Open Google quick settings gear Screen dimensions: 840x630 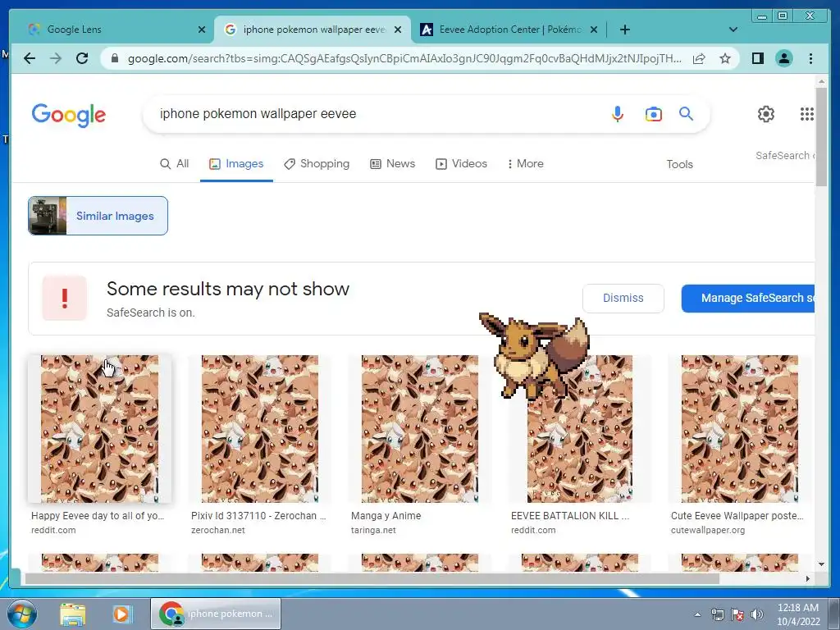[x=766, y=113]
